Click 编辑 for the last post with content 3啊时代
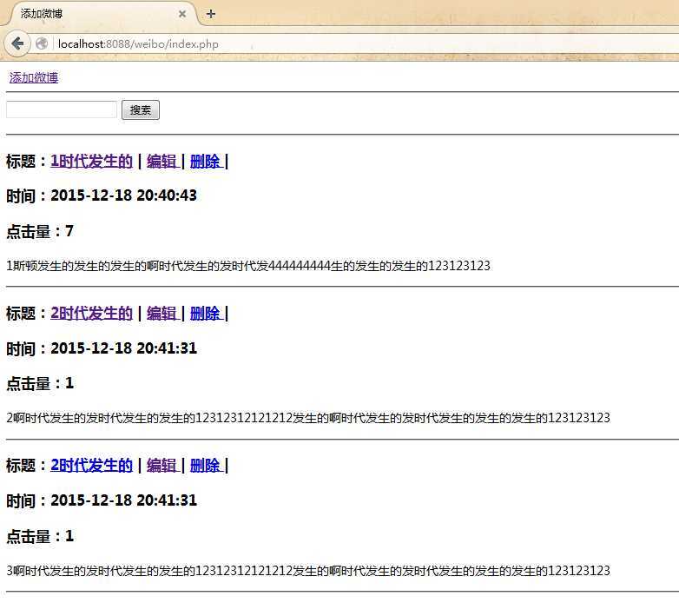The height and width of the screenshot is (616, 679). pos(162,465)
